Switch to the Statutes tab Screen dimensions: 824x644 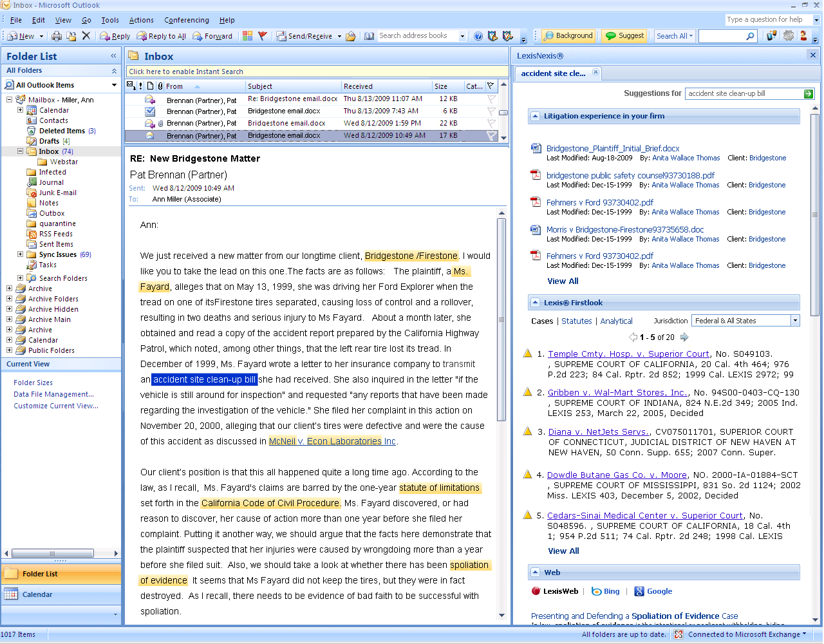coord(576,321)
